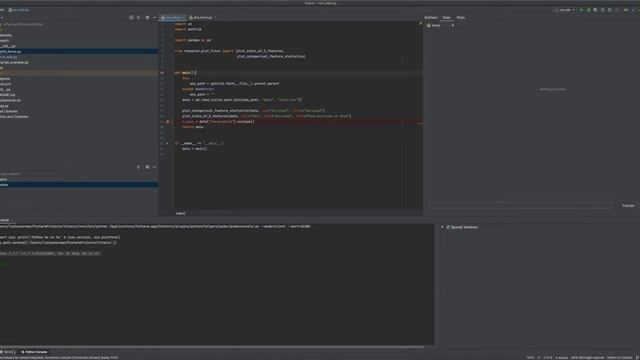640x360 pixels.
Task: Place cursor on the 'return data' line
Action: pos(193,127)
